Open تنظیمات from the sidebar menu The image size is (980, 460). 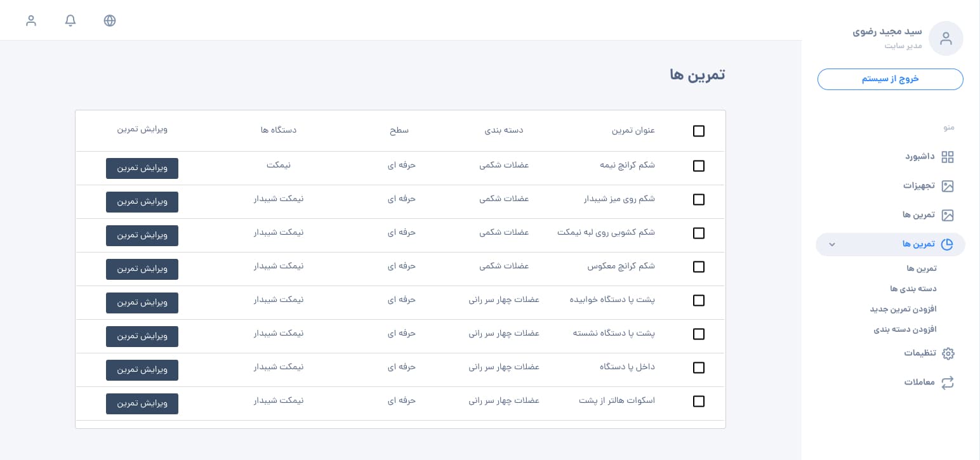coord(920,353)
